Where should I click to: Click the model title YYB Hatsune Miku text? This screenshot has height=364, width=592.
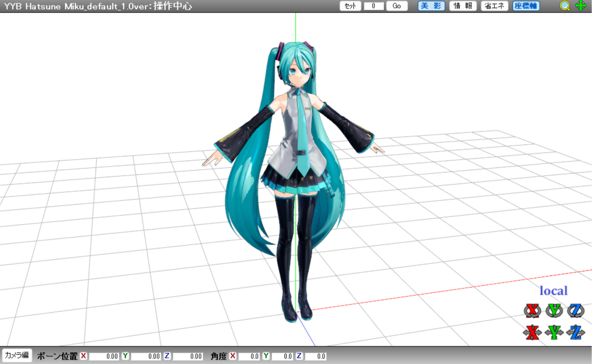coord(98,6)
